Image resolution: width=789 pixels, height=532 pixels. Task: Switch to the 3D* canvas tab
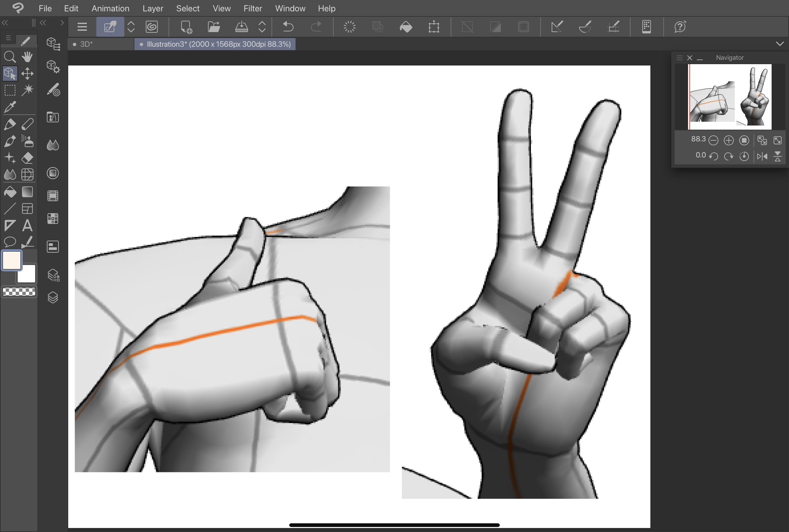click(x=87, y=44)
